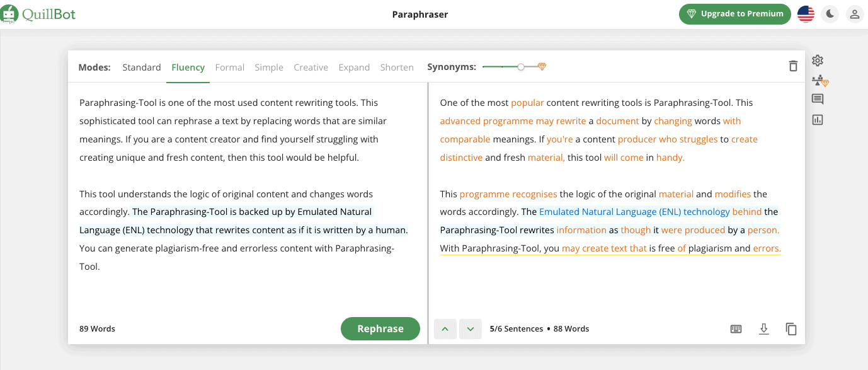This screenshot has width=868, height=370.
Task: Open the user account profile icon
Action: 854,14
